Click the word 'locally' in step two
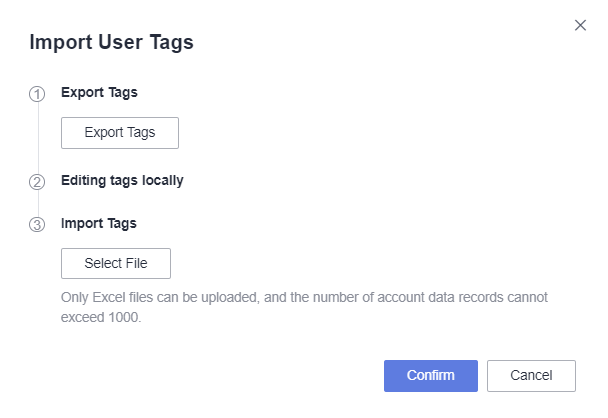This screenshot has width=608, height=418. pyautogui.click(x=162, y=181)
